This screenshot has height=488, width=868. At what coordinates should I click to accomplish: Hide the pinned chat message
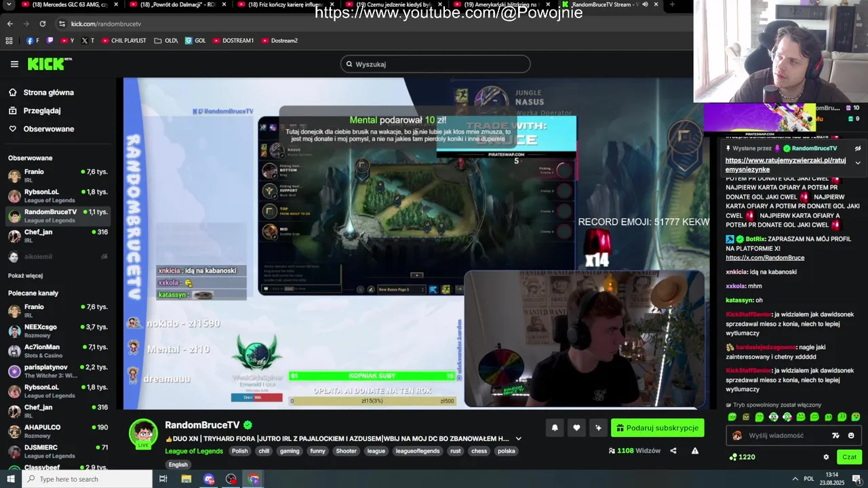point(857,148)
